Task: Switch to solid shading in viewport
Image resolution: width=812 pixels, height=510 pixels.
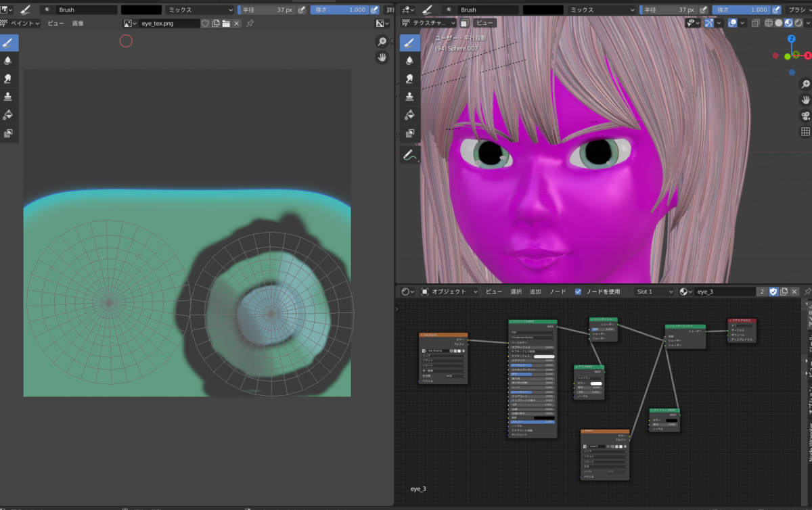Action: [x=779, y=23]
